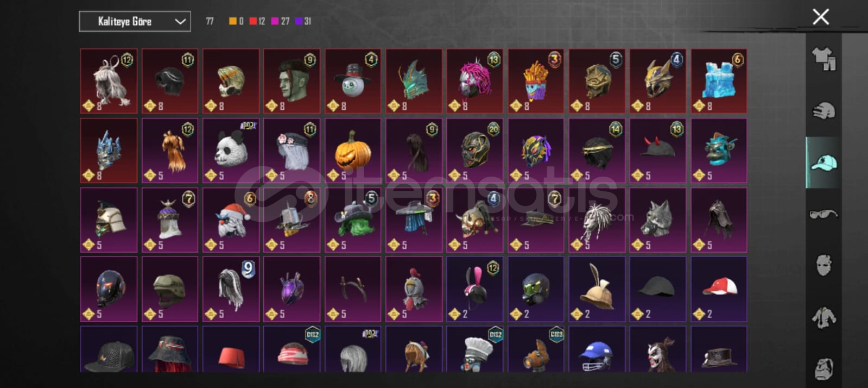Select the panda head item
Screen dimensions: 868x388
(x=231, y=151)
